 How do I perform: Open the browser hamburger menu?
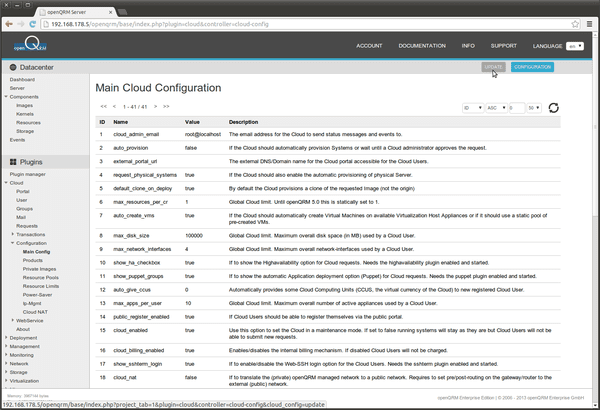tap(589, 24)
